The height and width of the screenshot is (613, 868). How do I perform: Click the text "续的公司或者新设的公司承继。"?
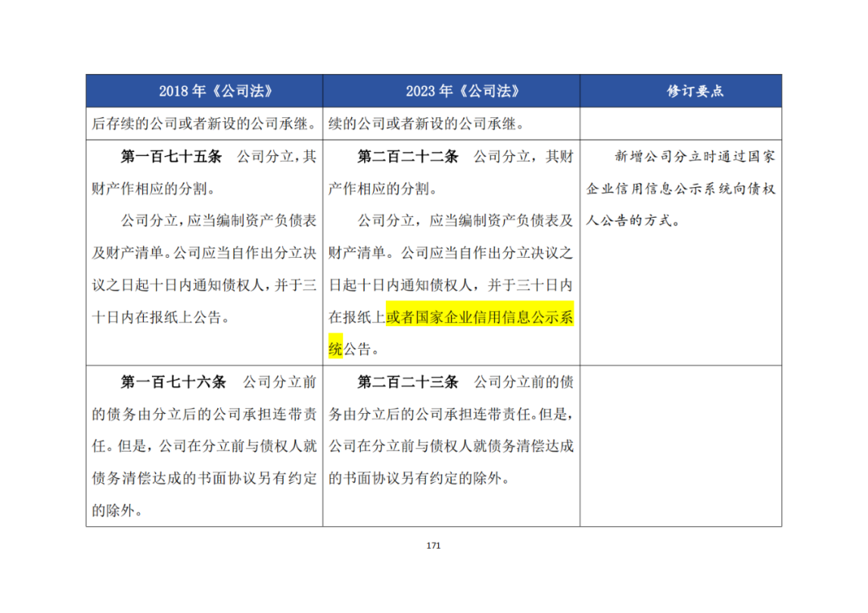[x=426, y=124]
